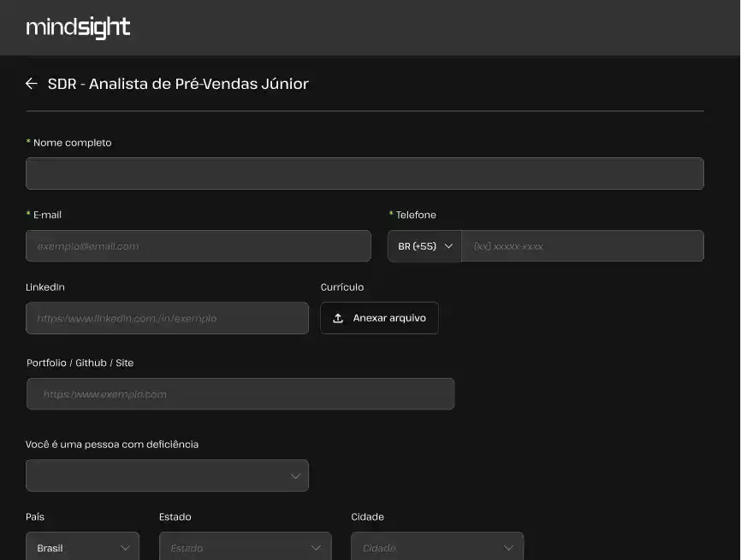Open the Estado select box
Screen dimensions: 741x560
[x=245, y=548]
